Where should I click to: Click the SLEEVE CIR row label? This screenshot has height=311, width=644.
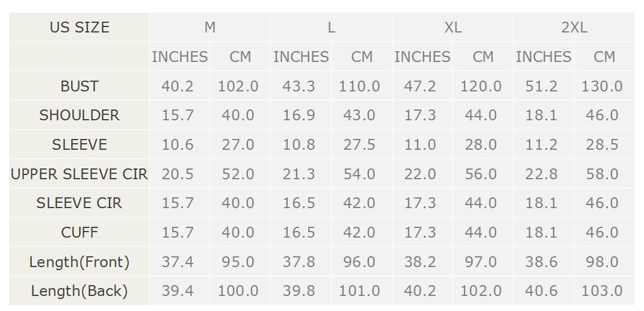tap(79, 203)
